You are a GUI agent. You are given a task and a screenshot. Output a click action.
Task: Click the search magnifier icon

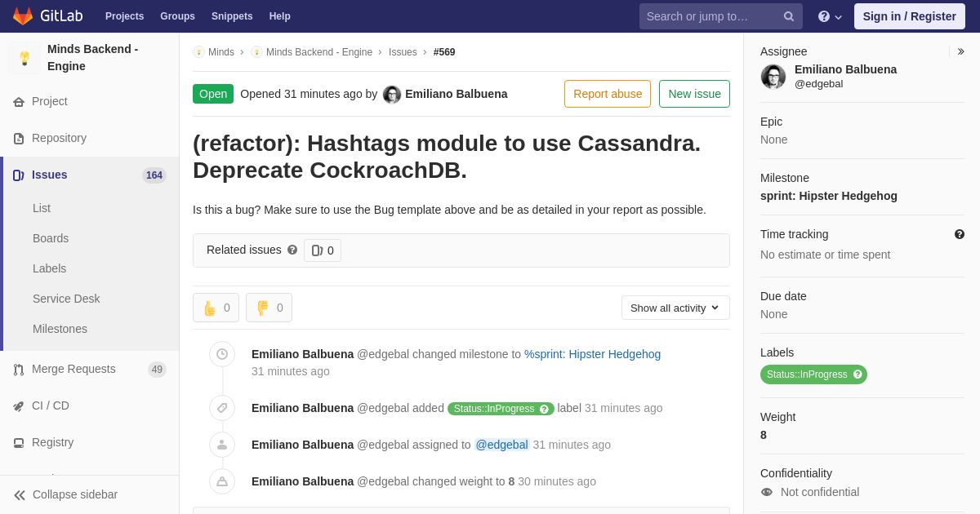[789, 16]
